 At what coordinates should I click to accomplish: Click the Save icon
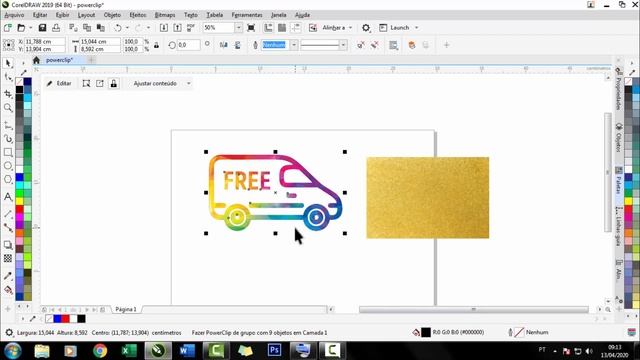pyautogui.click(x=42, y=28)
